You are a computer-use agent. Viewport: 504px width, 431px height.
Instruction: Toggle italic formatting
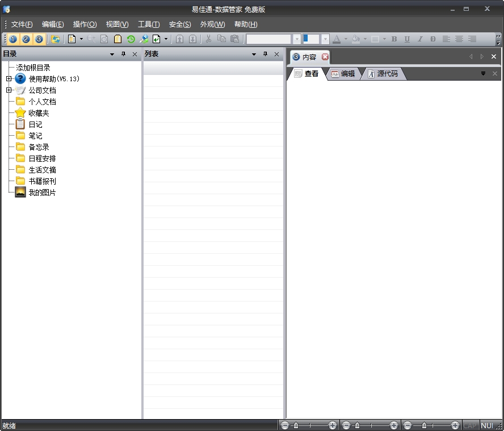(x=420, y=39)
